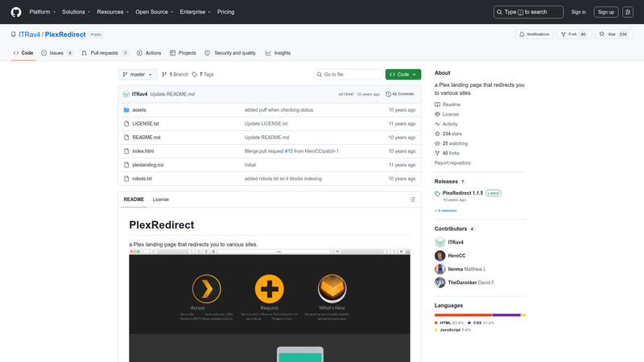644x362 pixels.
Task: View 25 watching link
Action: (451, 143)
